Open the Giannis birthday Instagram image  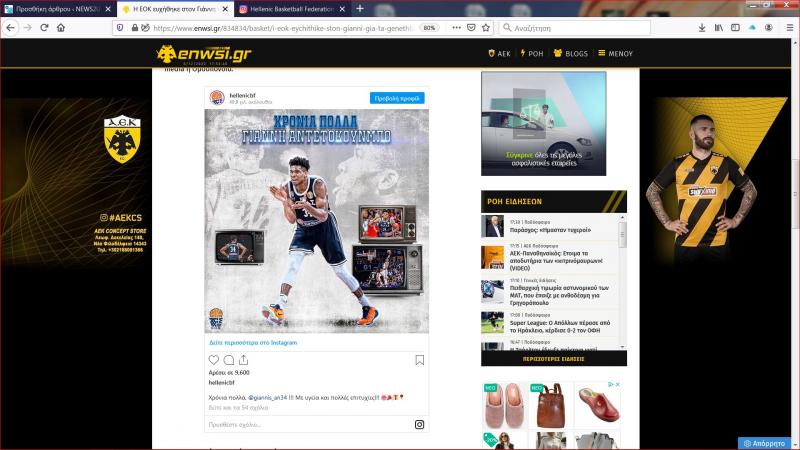click(x=317, y=221)
